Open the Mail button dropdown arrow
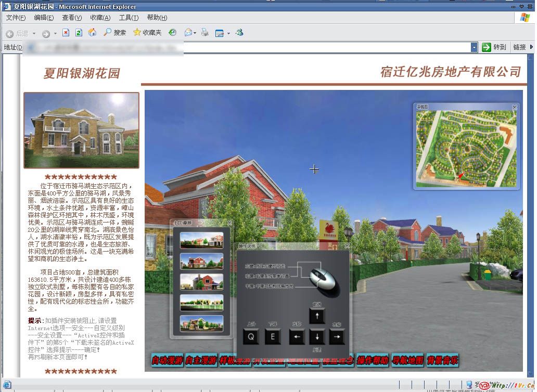The width and height of the screenshot is (537, 392). tap(195, 33)
